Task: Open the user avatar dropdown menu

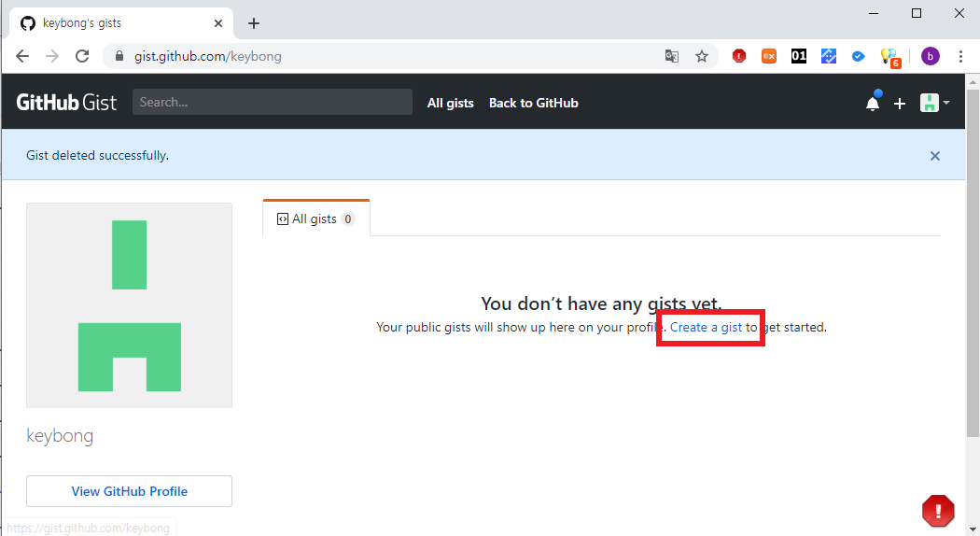Action: tap(934, 103)
